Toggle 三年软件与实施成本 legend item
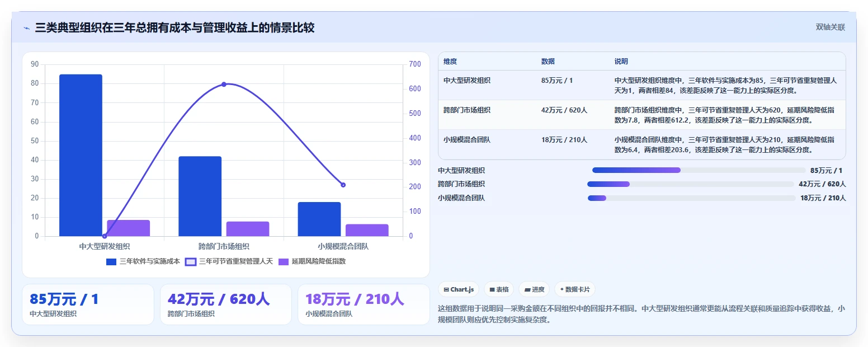The image size is (868, 347). tap(143, 261)
